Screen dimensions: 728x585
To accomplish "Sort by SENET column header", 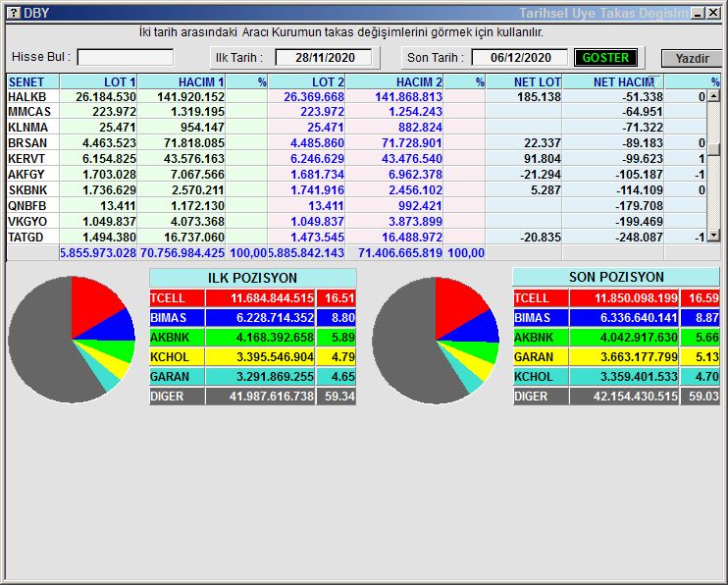I will 33,81.
